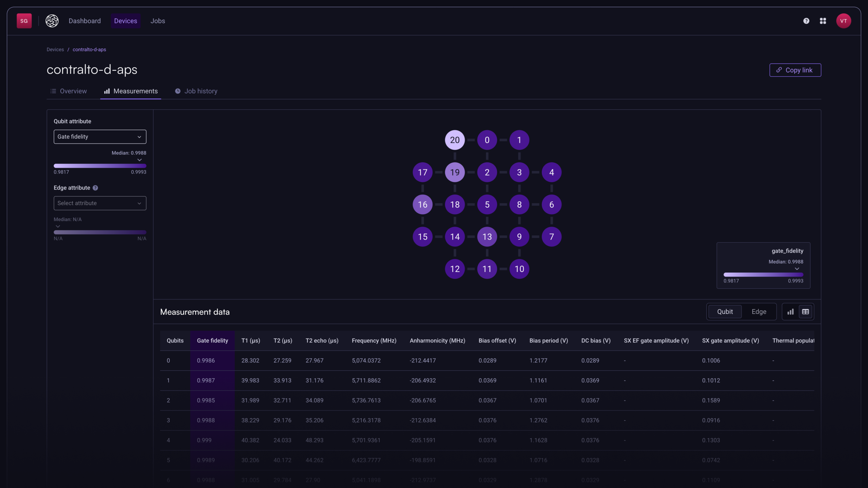This screenshot has height=488, width=868.
Task: Toggle measurement data to Qubit
Action: tap(725, 311)
